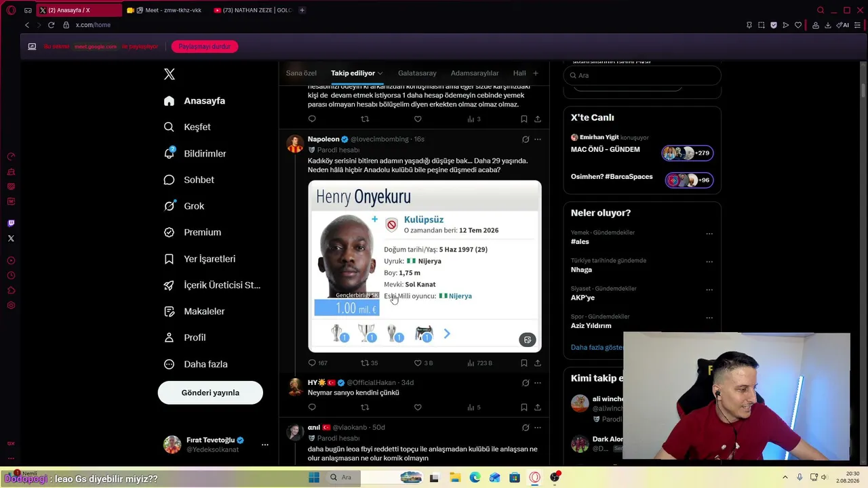Open more options for AKP'ye trend
Viewport: 868px width, 488px height.
click(x=709, y=290)
